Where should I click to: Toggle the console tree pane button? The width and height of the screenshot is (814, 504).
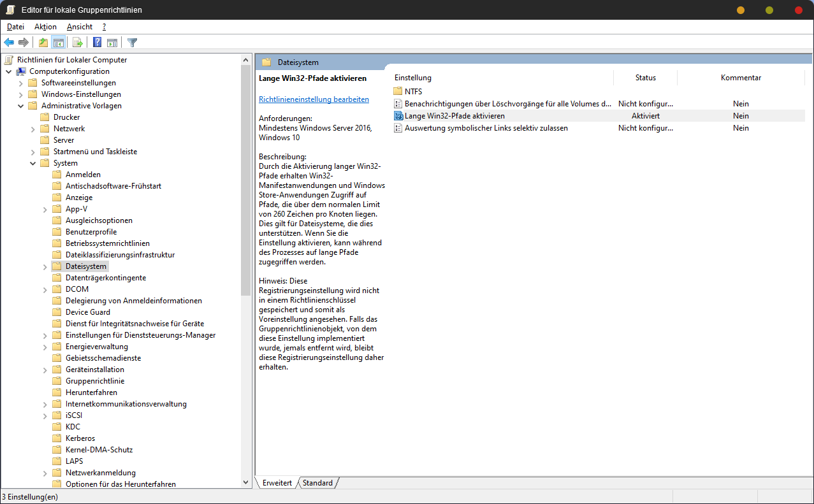tap(58, 43)
